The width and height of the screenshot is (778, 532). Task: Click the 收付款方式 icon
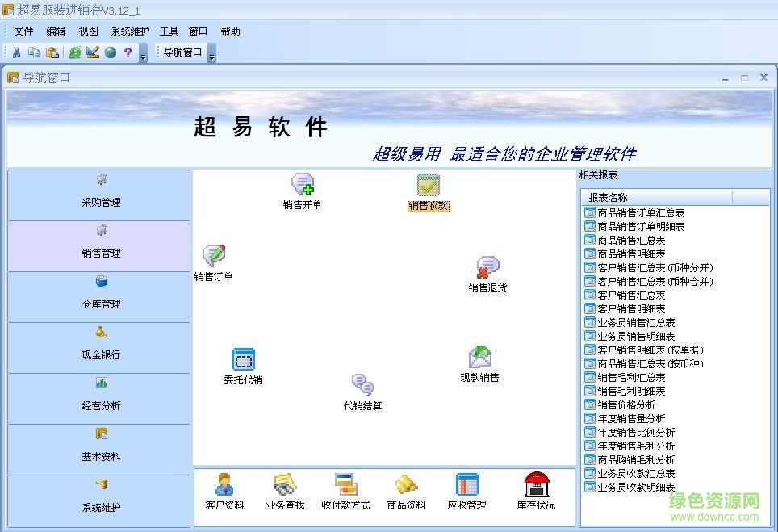pos(345,487)
